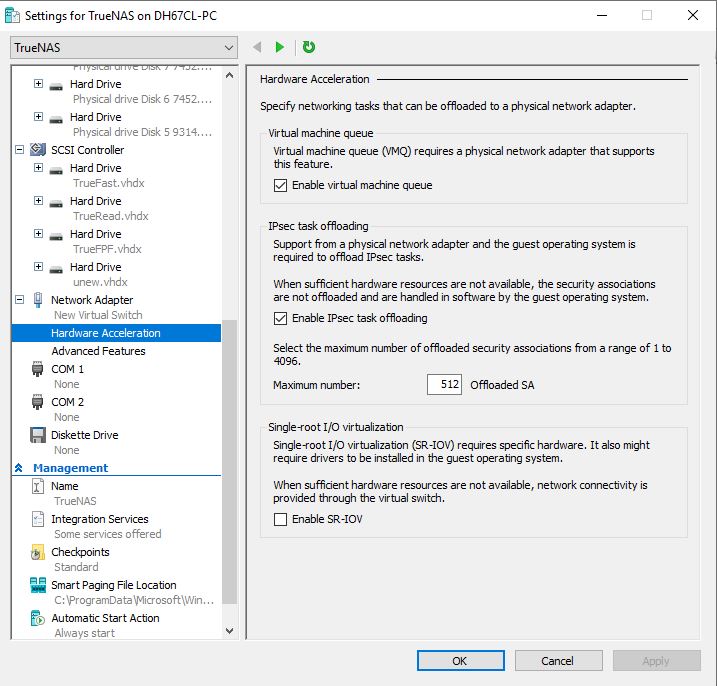Click the Maximum number offloaded SA field
The height and width of the screenshot is (686, 717).
tap(444, 385)
